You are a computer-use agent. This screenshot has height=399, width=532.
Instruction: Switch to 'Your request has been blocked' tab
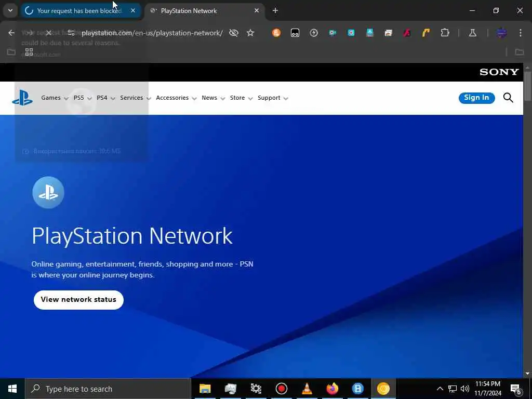[81, 10]
